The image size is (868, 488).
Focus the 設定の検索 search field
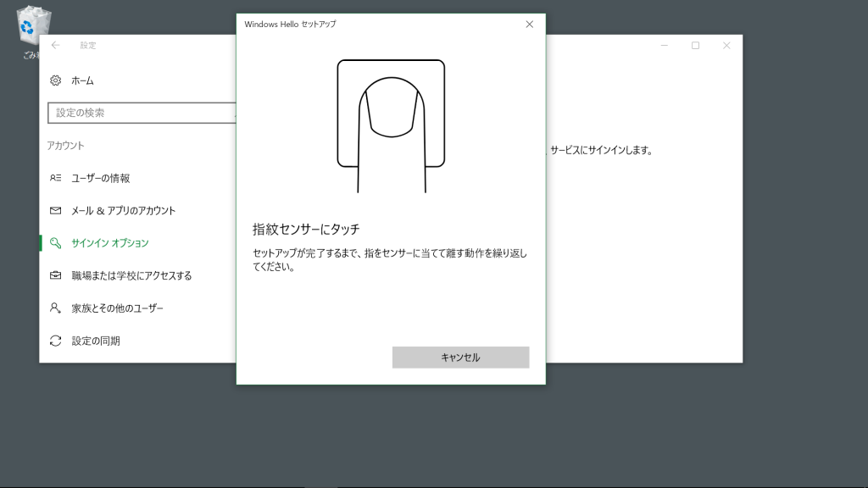point(142,113)
